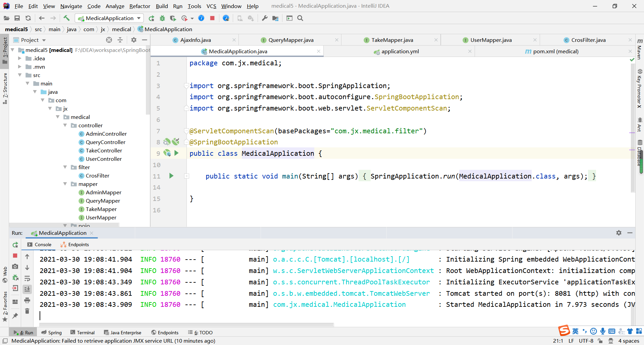Open the Spring tool window button
Viewport: 644px width, 345px height.
click(x=52, y=333)
